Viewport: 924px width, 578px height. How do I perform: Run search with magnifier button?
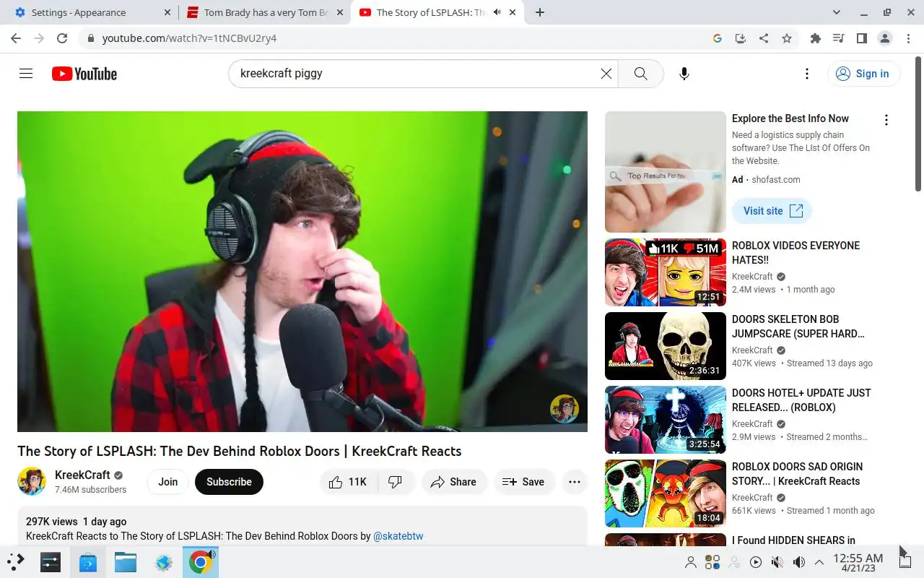[640, 74]
